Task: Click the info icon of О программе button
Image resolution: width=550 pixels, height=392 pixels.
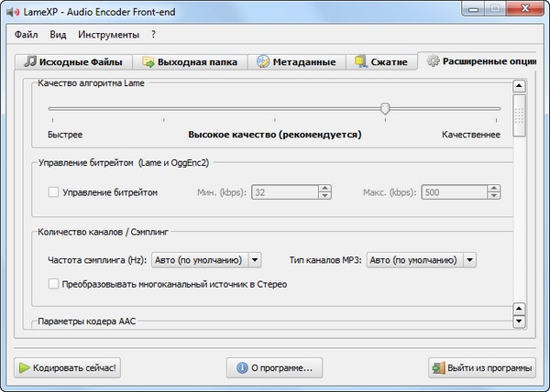Action: point(242,368)
